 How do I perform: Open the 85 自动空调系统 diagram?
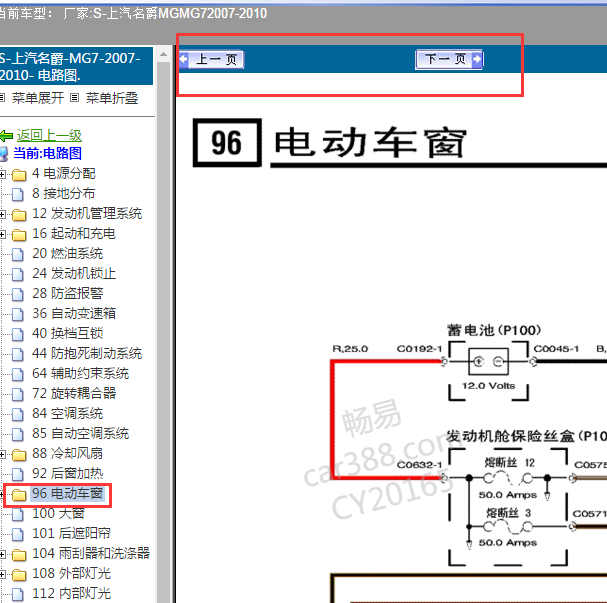click(x=81, y=433)
